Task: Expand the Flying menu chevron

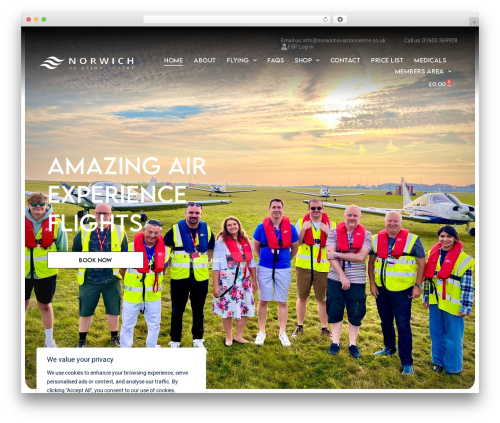Action: tap(255, 60)
